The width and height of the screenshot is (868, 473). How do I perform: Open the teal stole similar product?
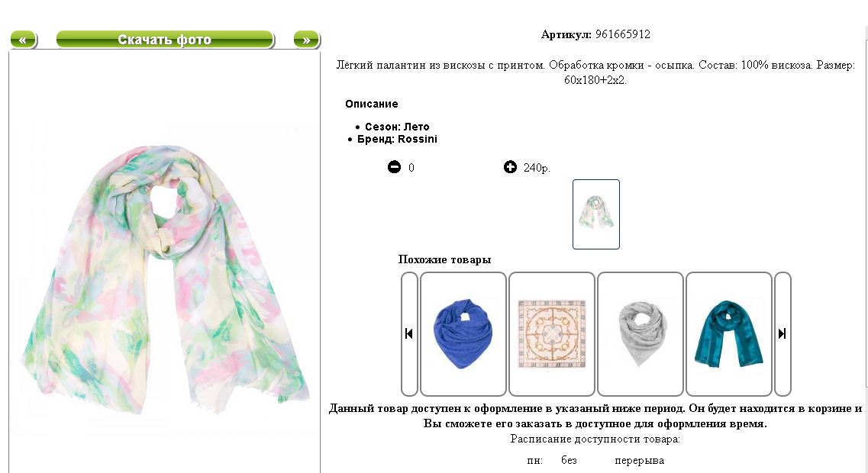point(729,333)
